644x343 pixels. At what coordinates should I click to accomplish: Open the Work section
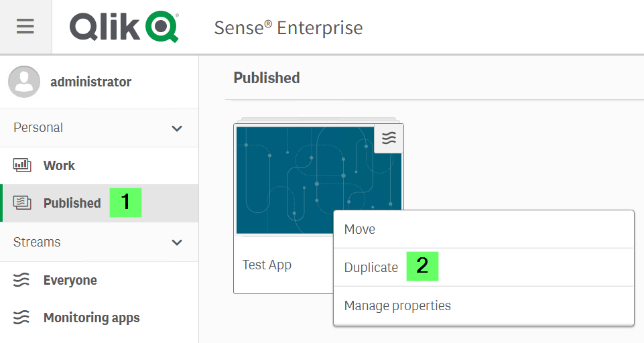pos(99,165)
